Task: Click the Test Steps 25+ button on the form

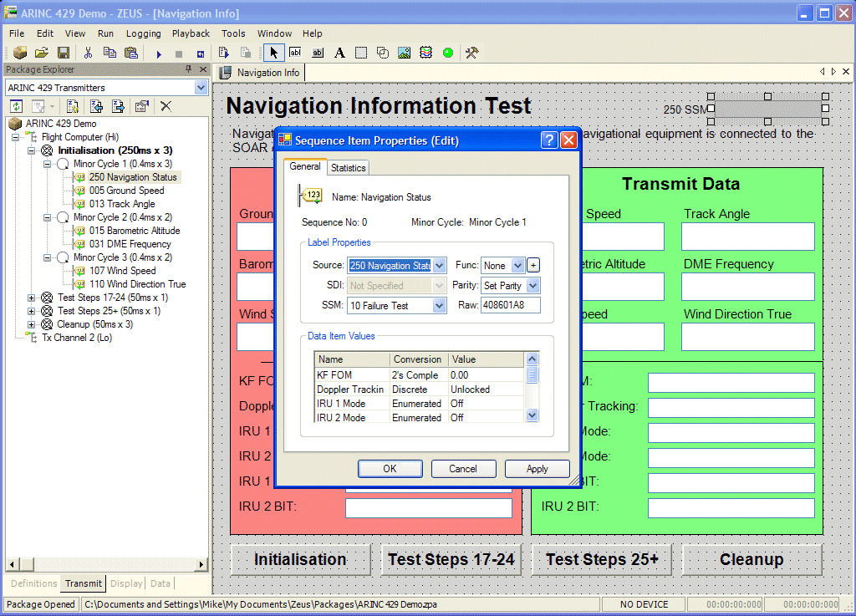Action: 602,559
